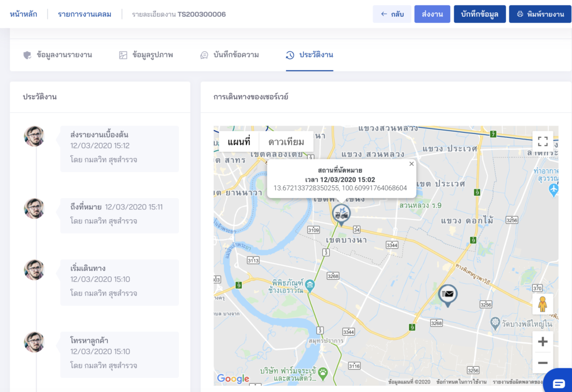572x392 pixels.
Task: Select the ถึงที่หมาย history card
Action: (120, 216)
